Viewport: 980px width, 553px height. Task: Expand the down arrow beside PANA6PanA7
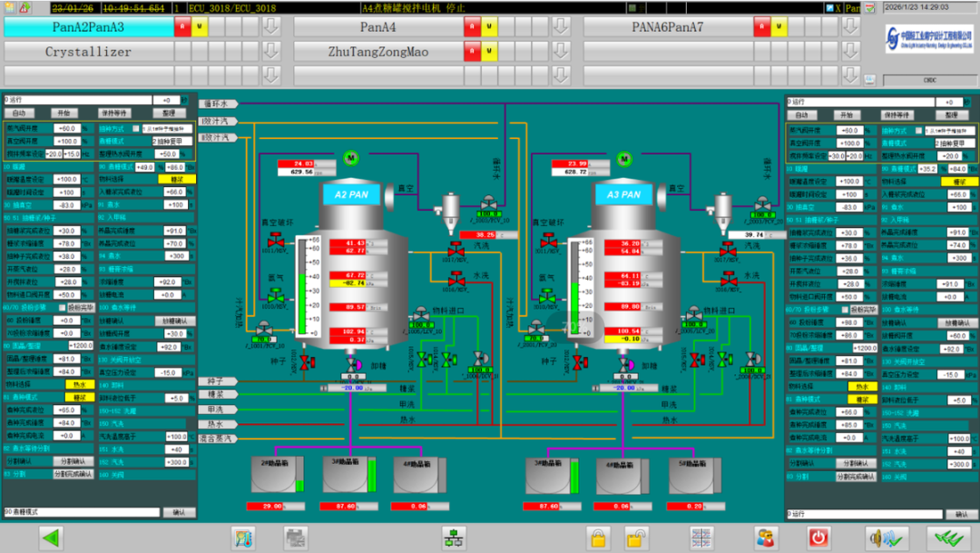[850, 26]
